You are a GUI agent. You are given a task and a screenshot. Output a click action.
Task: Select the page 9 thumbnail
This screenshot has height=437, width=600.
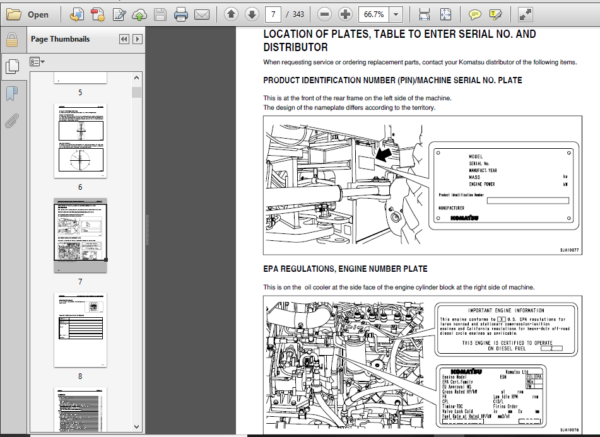pos(80,410)
